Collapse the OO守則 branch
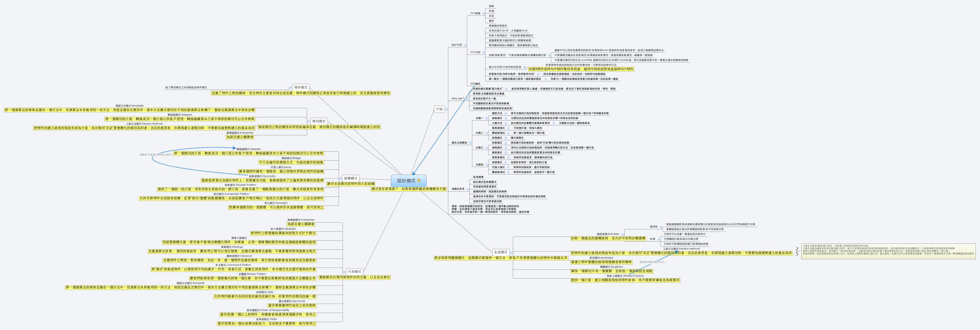Screen dimensions: 980x330 [x=483, y=53]
